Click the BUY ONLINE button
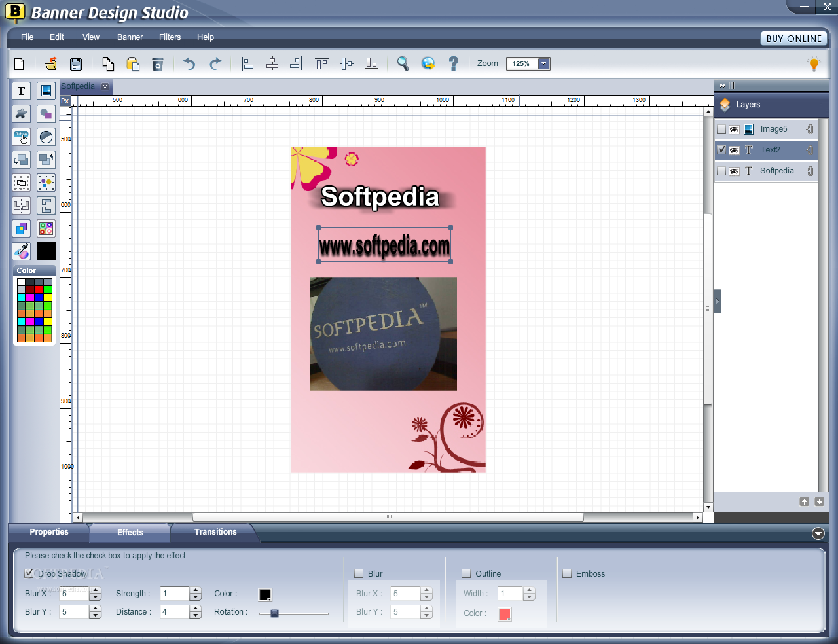This screenshot has height=644, width=838. point(794,39)
